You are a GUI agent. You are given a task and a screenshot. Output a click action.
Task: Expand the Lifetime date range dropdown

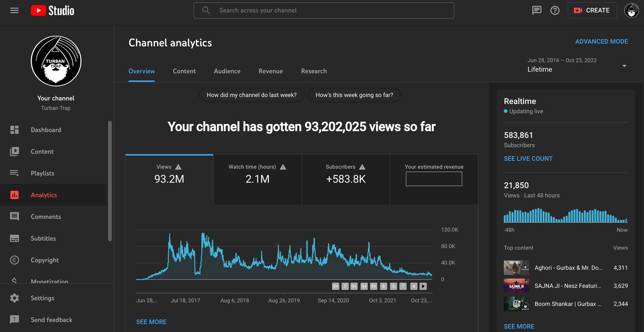point(624,66)
